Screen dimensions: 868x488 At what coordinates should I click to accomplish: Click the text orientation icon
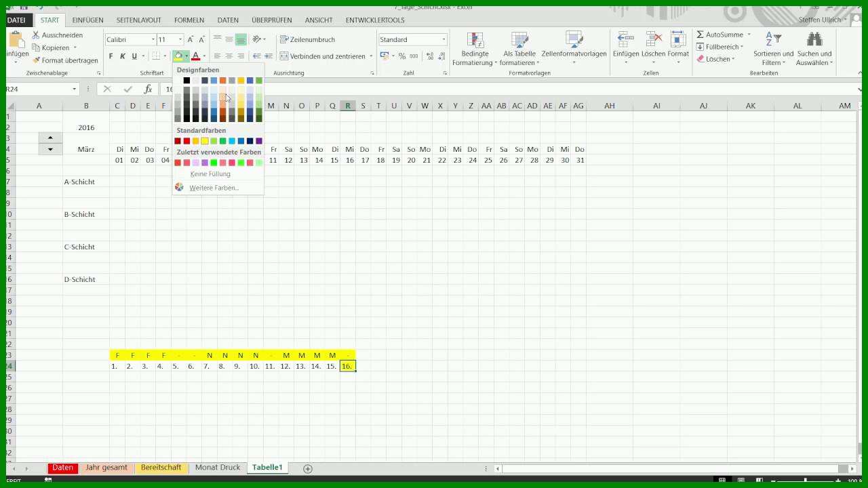point(257,39)
